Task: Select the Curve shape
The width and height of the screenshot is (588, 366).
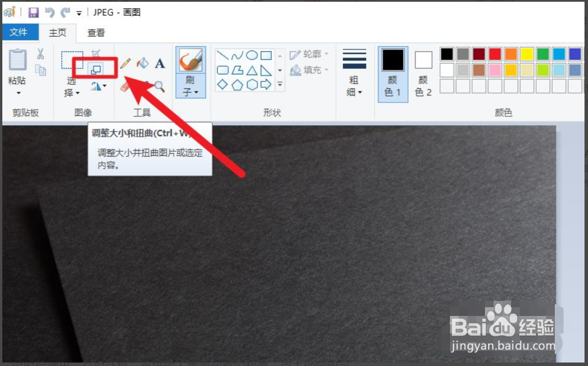Action: [237, 55]
